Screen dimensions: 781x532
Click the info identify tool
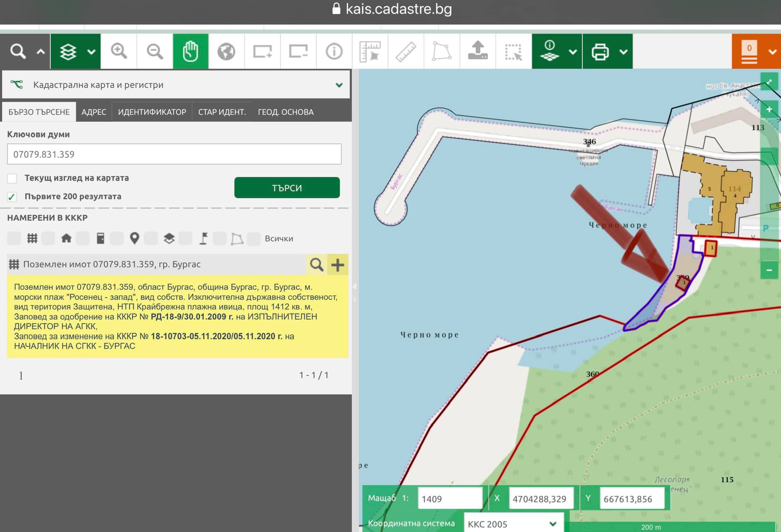(x=334, y=51)
